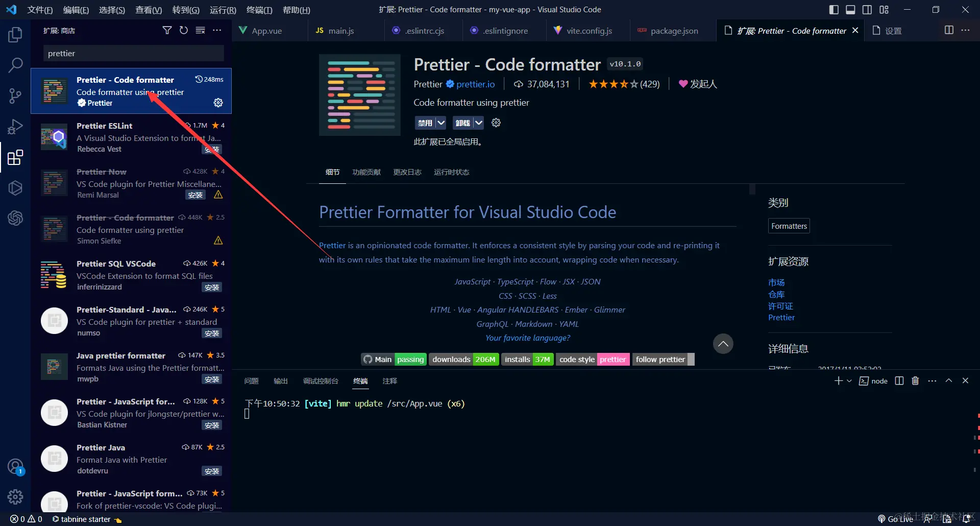
Task: Click the disable extension button
Action: 425,123
